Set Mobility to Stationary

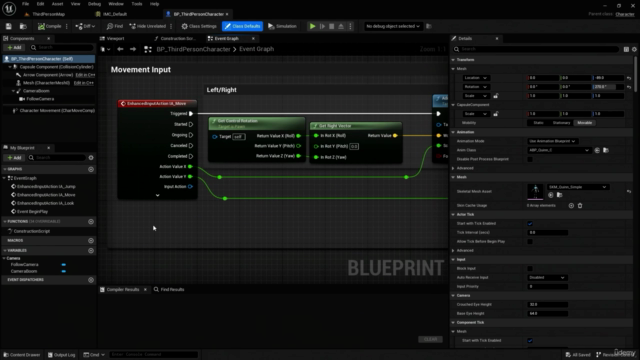[x=561, y=123]
